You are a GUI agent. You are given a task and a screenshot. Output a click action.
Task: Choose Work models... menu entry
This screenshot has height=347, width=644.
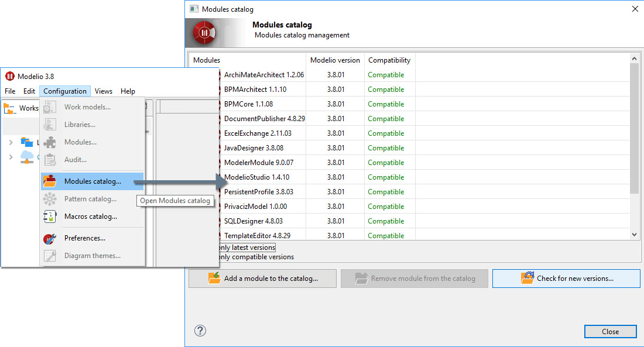(93, 107)
